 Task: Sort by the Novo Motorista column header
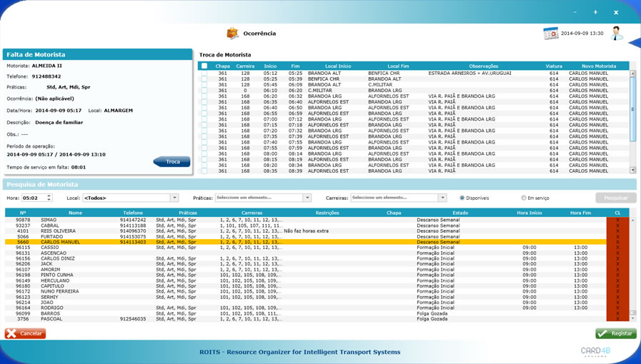598,66
